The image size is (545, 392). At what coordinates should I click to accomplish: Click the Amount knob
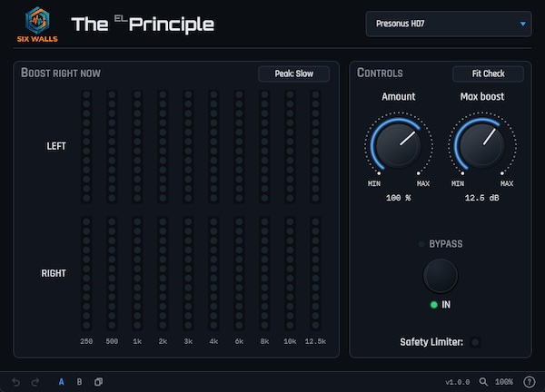(x=399, y=145)
